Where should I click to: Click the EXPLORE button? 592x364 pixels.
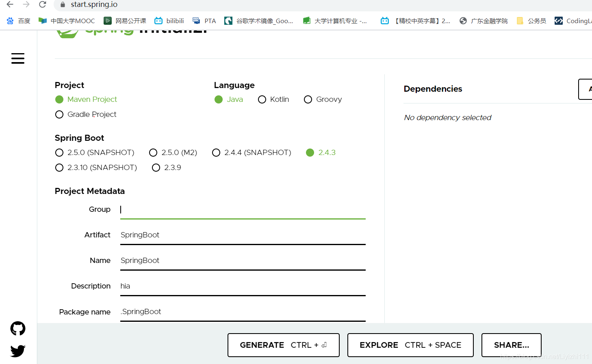pos(410,345)
